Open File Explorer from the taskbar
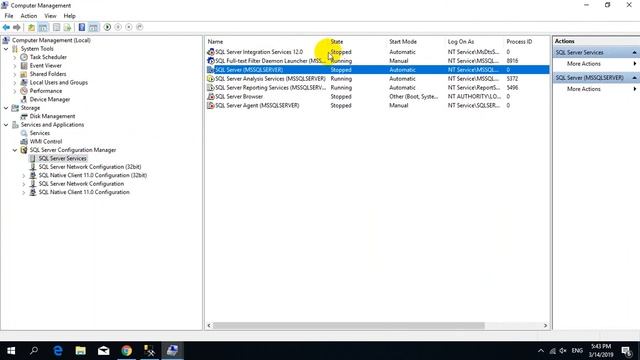 click(x=80, y=351)
